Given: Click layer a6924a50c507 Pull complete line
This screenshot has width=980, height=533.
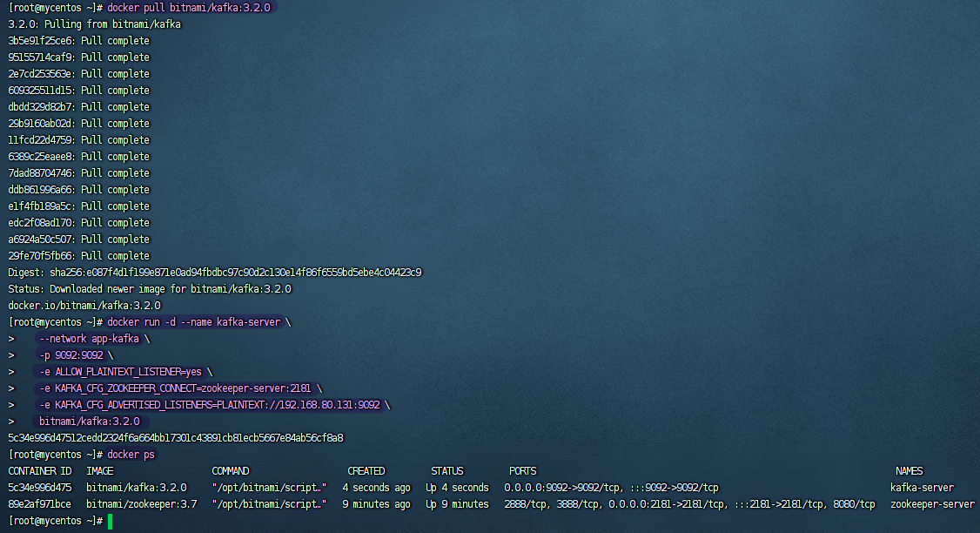Looking at the screenshot, I should point(78,240).
